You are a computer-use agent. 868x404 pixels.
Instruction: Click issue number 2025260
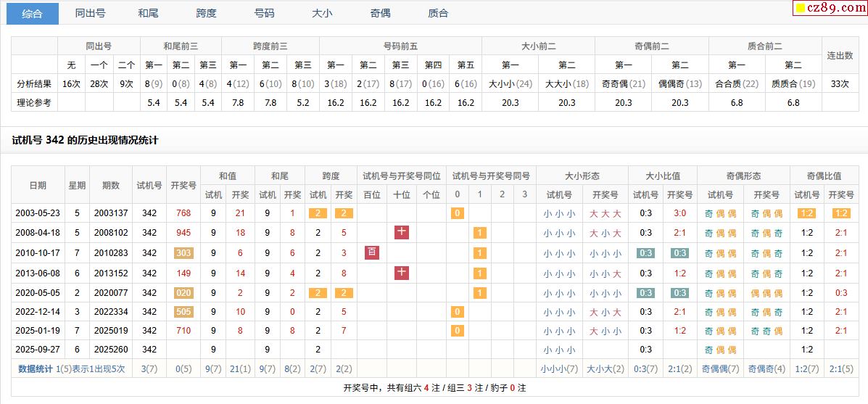[111, 350]
